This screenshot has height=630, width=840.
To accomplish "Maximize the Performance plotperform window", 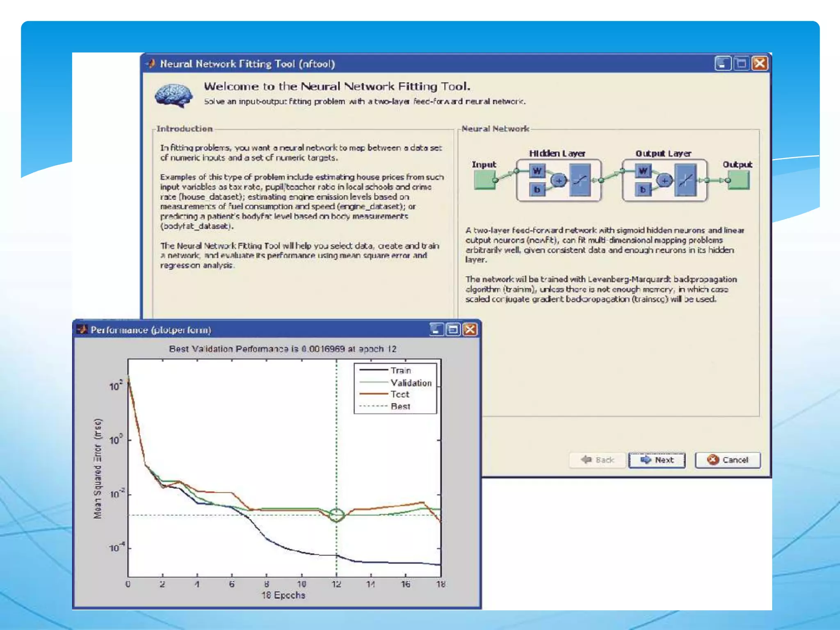I will click(x=453, y=329).
